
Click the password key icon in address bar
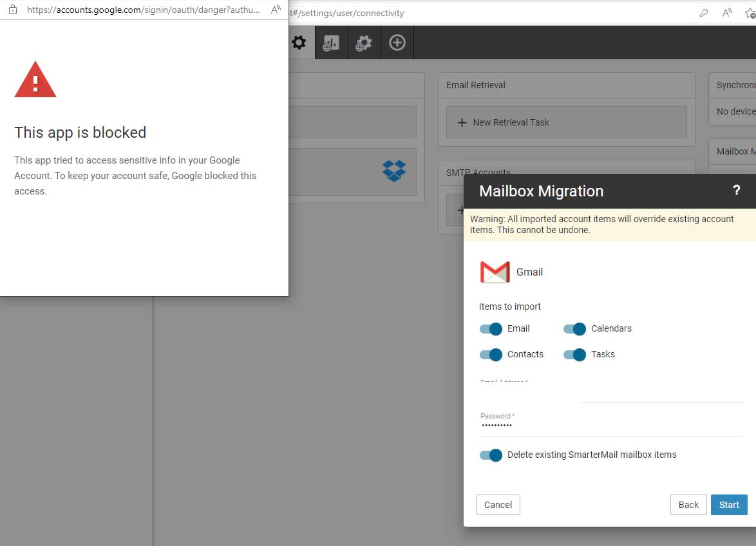point(704,13)
